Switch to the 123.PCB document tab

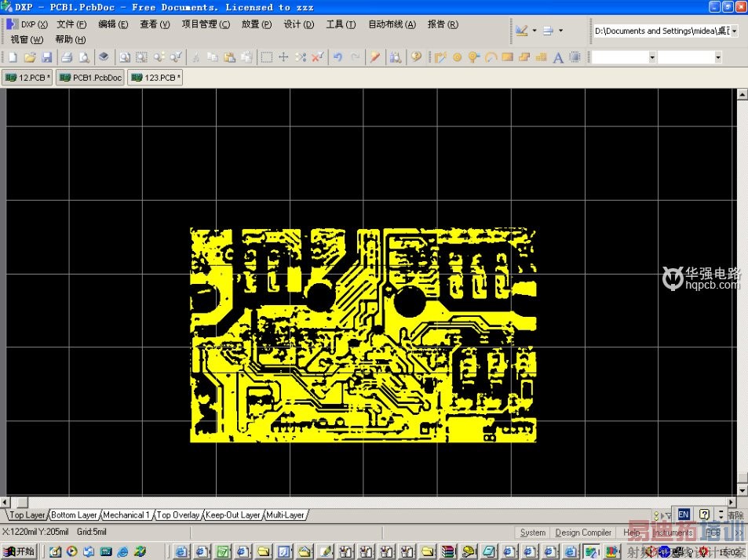tap(155, 77)
